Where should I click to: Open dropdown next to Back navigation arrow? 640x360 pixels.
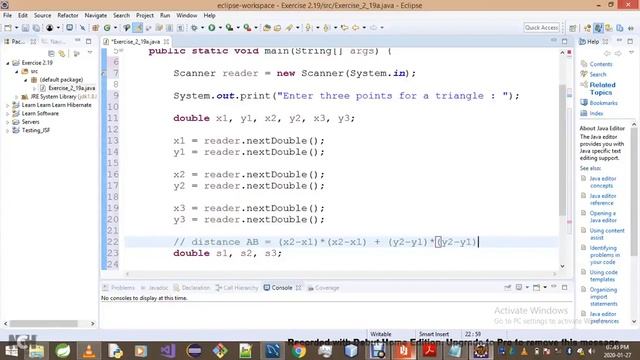(364, 28)
